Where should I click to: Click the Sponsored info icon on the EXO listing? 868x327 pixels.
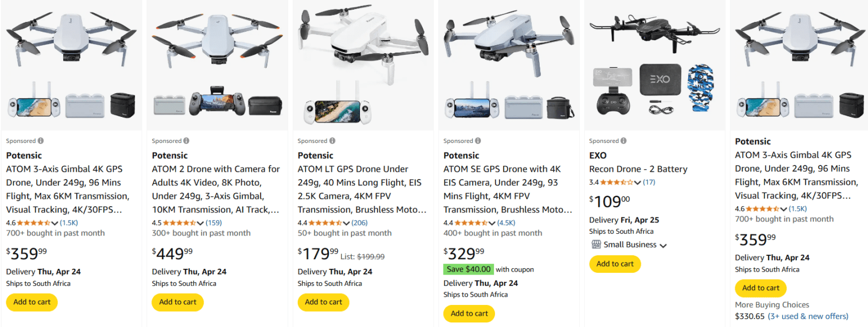click(624, 141)
